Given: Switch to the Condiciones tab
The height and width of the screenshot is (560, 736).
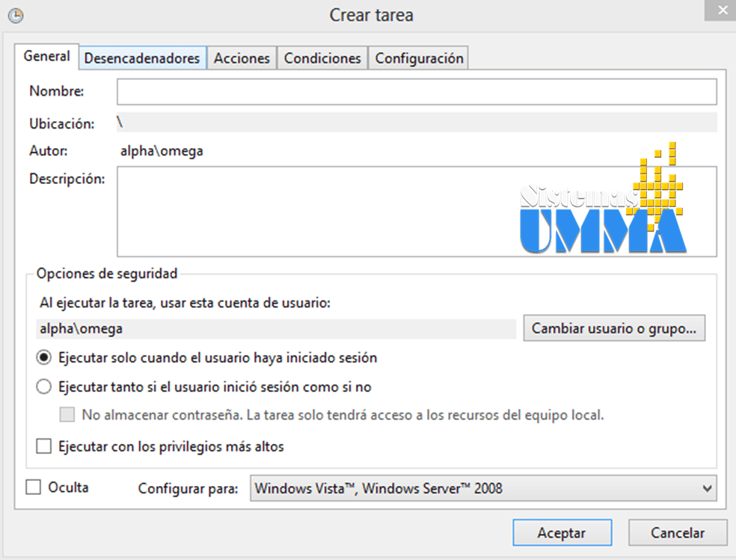Looking at the screenshot, I should (322, 57).
